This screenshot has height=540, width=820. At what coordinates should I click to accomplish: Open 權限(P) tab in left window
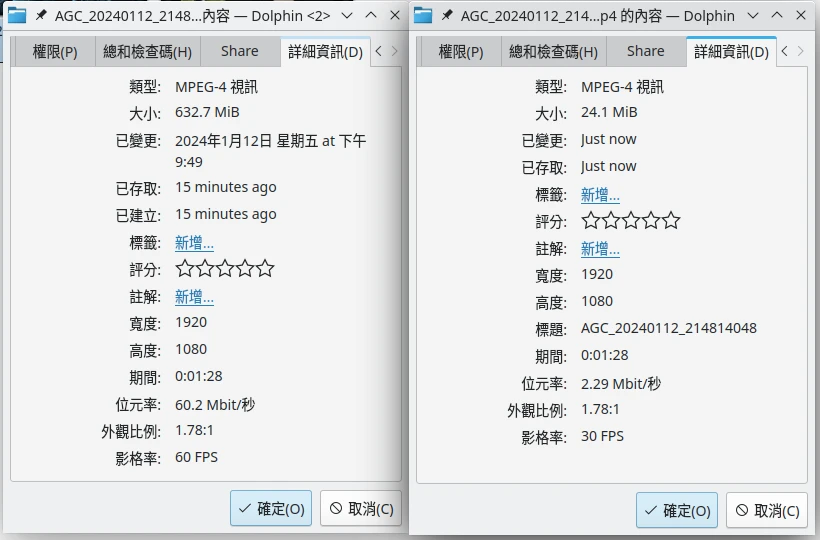[x=55, y=52]
